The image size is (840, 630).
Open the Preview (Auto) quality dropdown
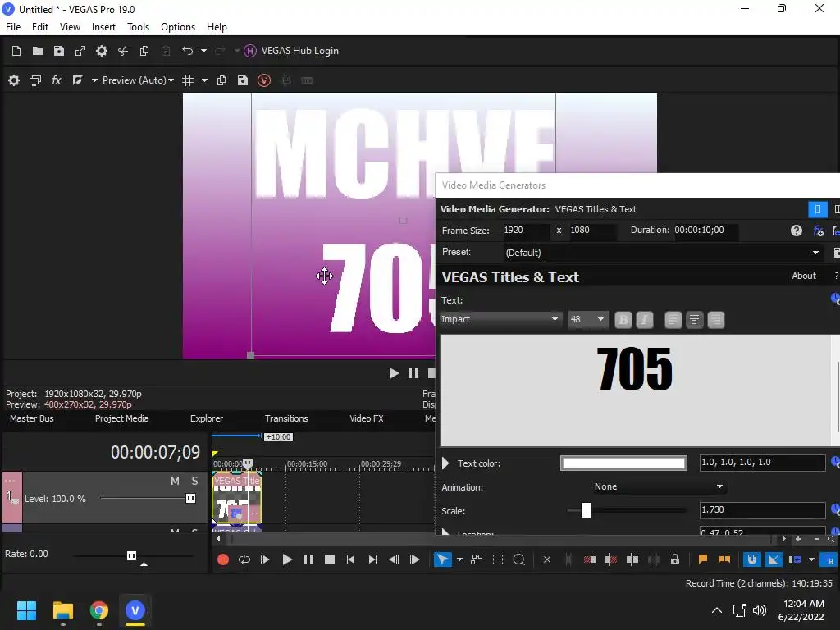pos(138,80)
